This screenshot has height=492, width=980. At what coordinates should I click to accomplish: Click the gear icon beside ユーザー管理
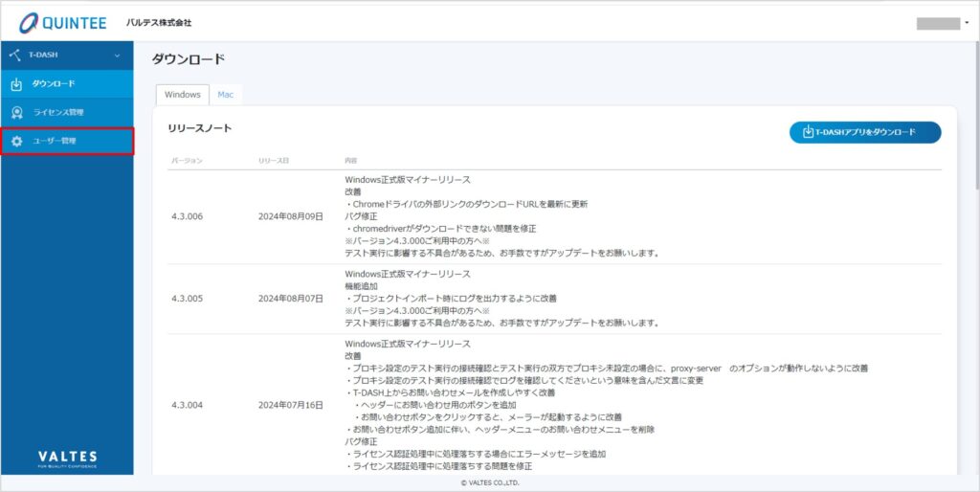(x=16, y=142)
